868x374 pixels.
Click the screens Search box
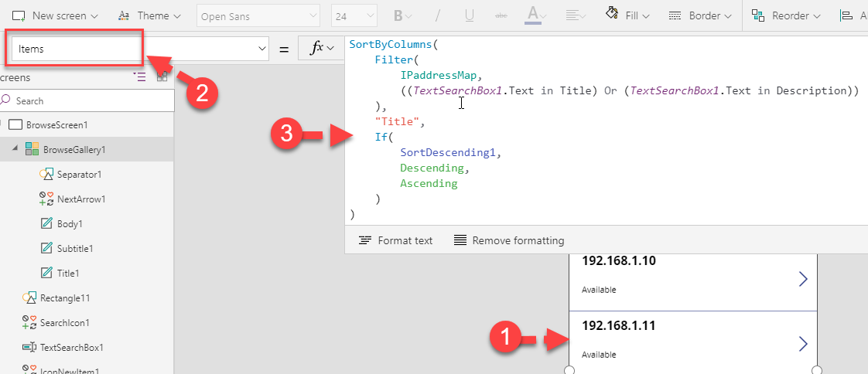click(x=87, y=100)
